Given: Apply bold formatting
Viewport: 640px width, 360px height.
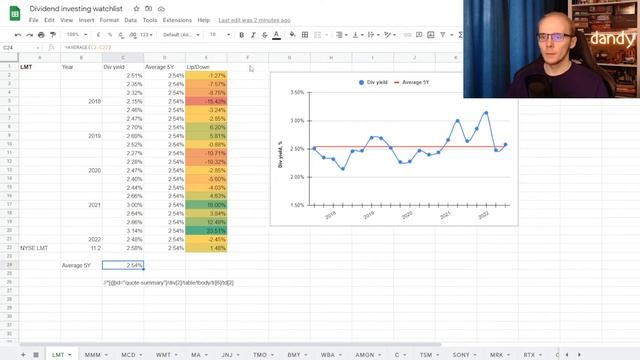Looking at the screenshot, I should pyautogui.click(x=242, y=35).
